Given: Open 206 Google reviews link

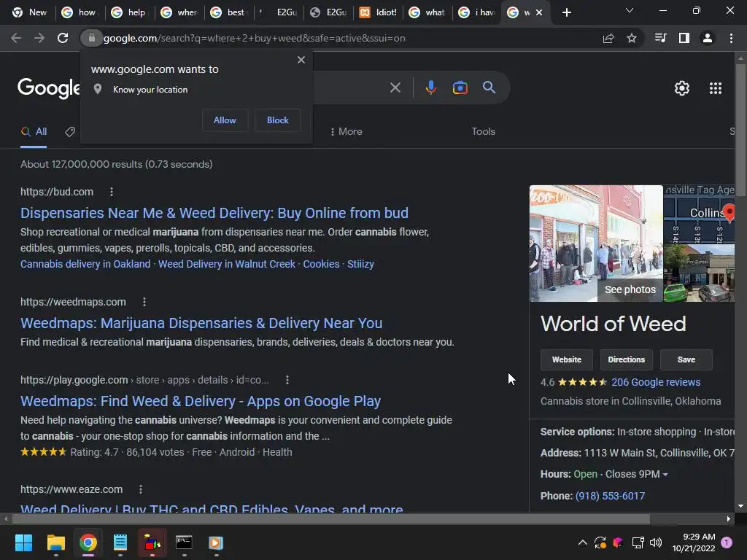Looking at the screenshot, I should pyautogui.click(x=656, y=382).
